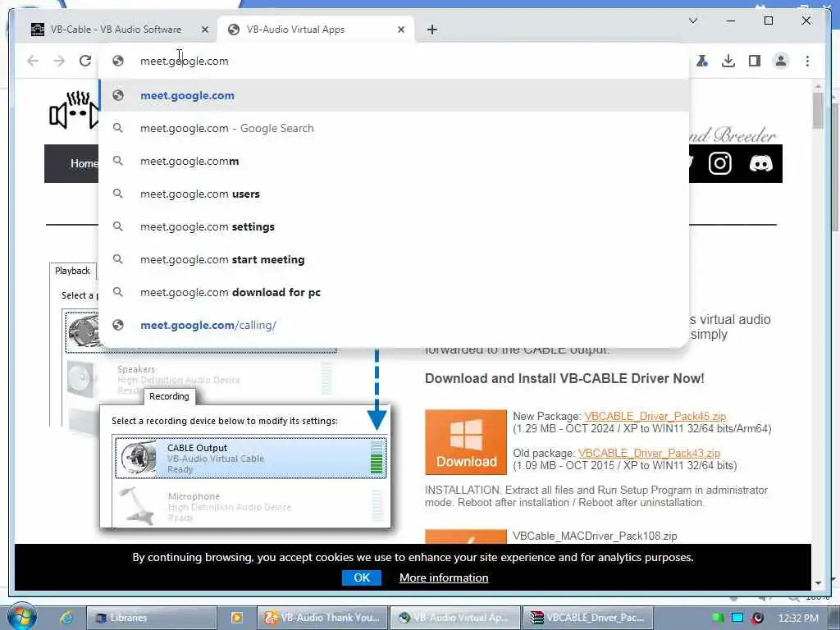Click the Instagram icon on the webpage
Image resolution: width=840 pixels, height=630 pixels.
[720, 163]
